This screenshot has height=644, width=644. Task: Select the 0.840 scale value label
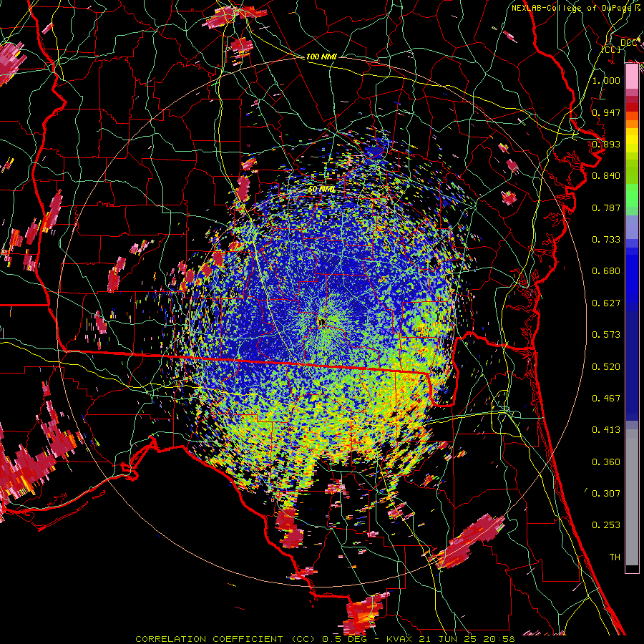point(606,176)
